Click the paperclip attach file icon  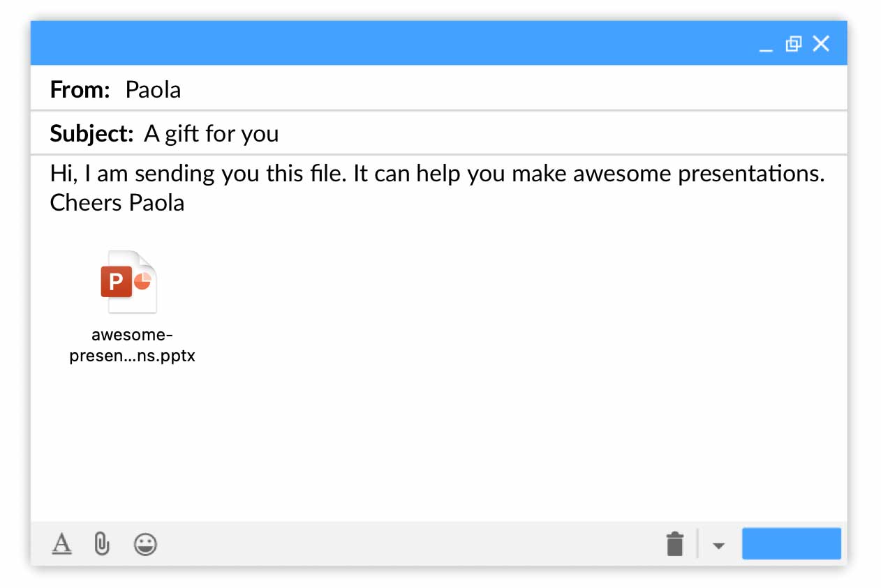tap(102, 543)
